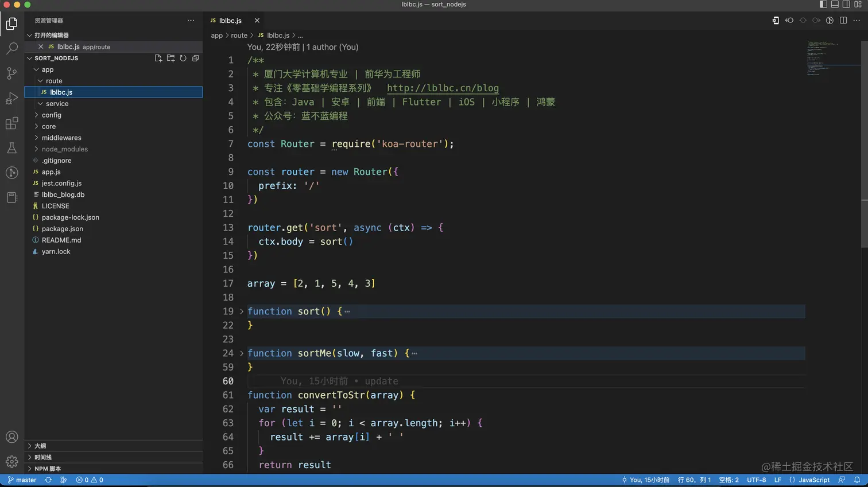Customize layout icon in title bar
The height and width of the screenshot is (487, 868).
pos(858,4)
